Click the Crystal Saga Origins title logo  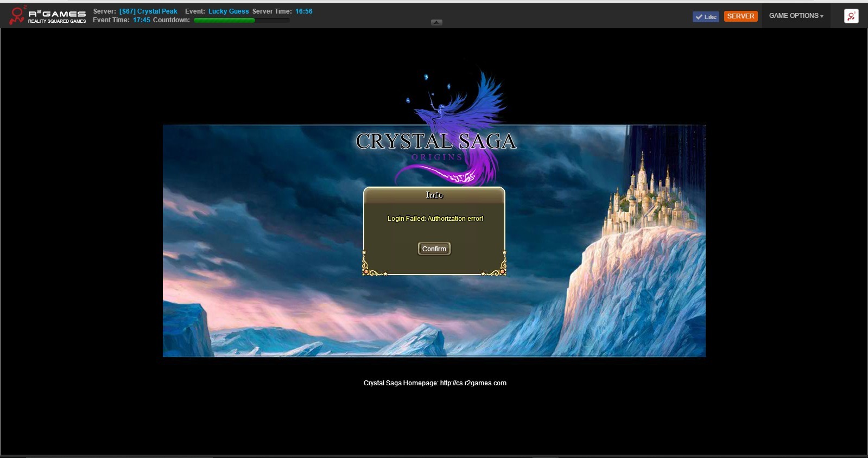436,142
